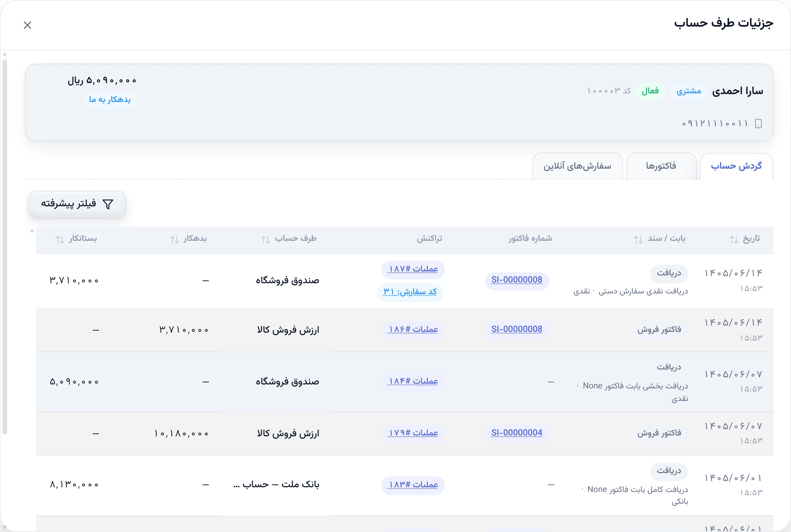Screen dimensions: 791x532
Task: Select the debtor amount ۱۰,۱۸۰,۰۰۰ cell
Action: 181,434
